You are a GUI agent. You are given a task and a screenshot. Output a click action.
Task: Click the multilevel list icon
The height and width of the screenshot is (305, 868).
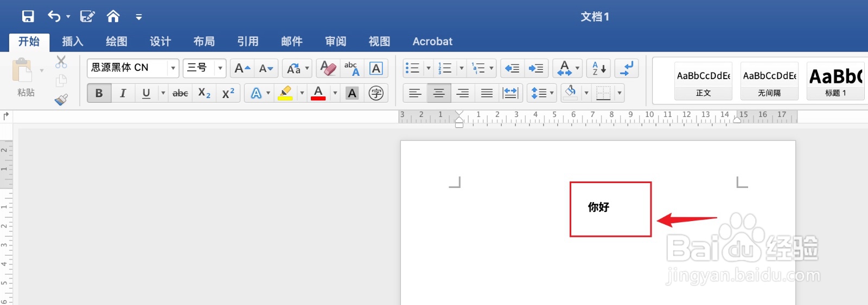point(478,68)
